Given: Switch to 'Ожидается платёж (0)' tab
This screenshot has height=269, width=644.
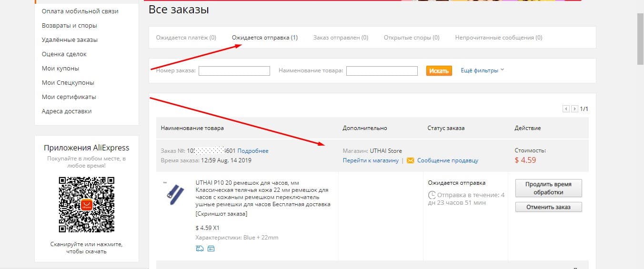Looking at the screenshot, I should click(186, 38).
